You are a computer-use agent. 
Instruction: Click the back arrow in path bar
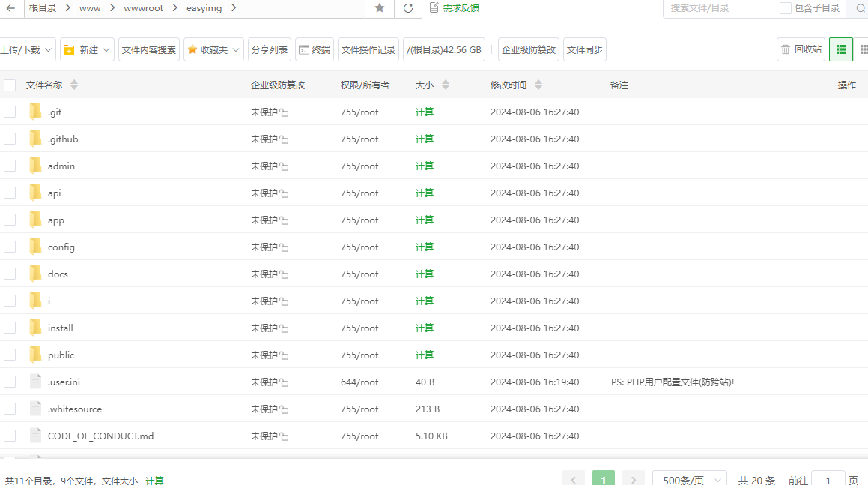[10, 8]
